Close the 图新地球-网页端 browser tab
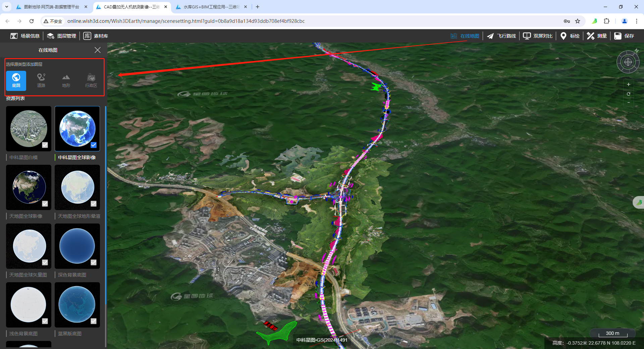Viewport: 644px width, 349px height. (x=86, y=7)
